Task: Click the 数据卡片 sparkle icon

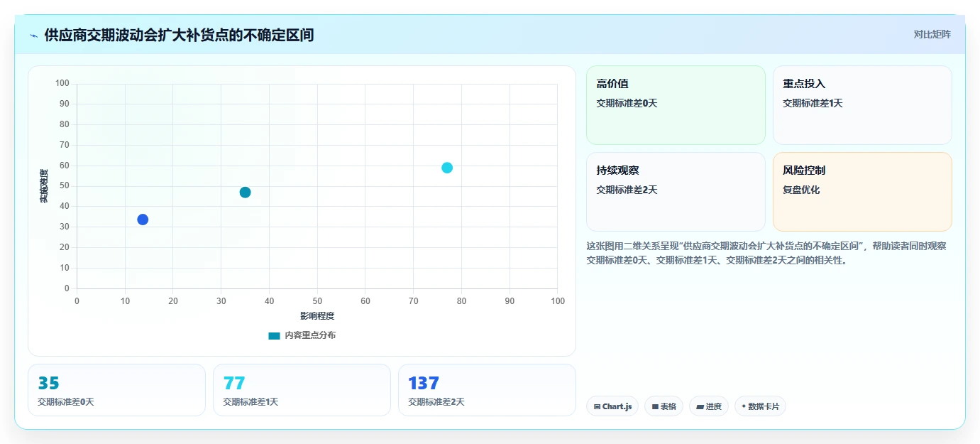Action: (x=744, y=406)
